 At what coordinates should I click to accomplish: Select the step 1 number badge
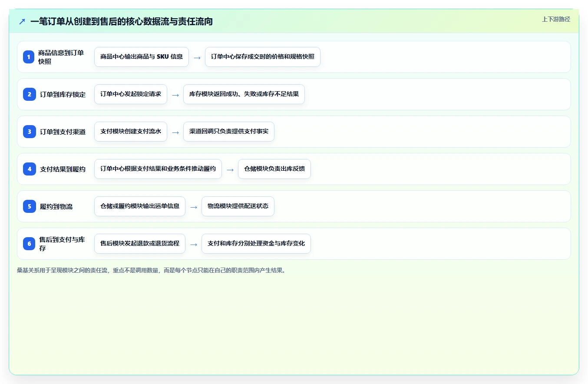(x=29, y=57)
